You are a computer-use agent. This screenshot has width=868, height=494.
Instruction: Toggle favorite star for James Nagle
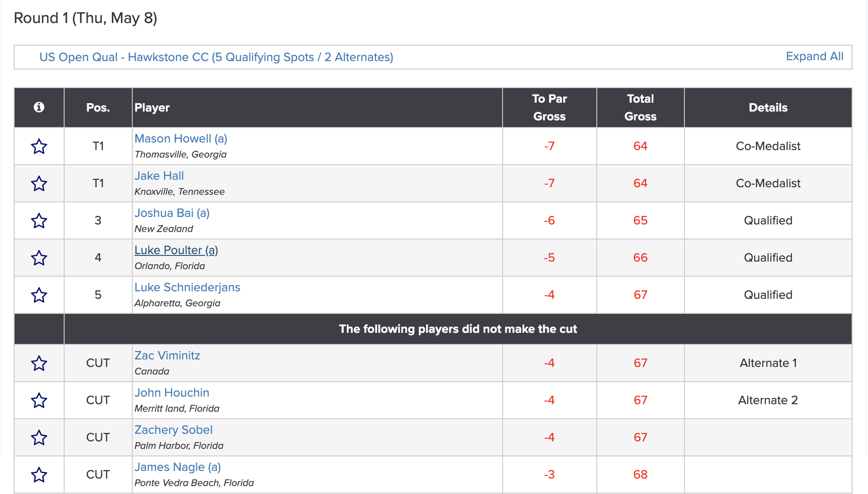coord(39,475)
